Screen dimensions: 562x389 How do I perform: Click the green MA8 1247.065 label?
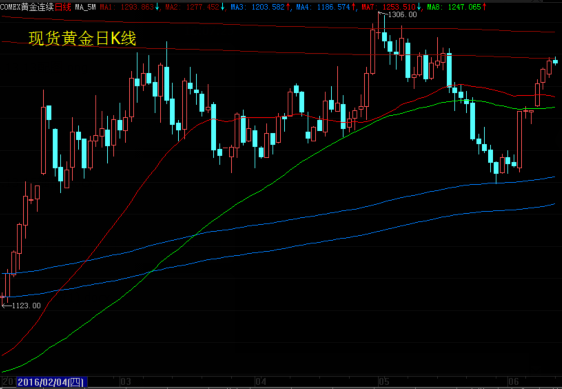click(454, 7)
